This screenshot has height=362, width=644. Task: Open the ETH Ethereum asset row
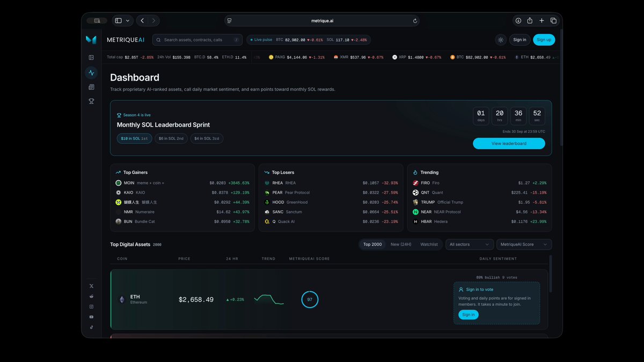(329, 299)
